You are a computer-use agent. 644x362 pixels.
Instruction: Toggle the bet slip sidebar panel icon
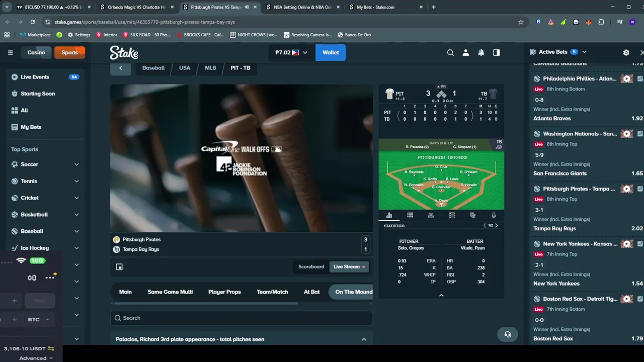[x=497, y=52]
